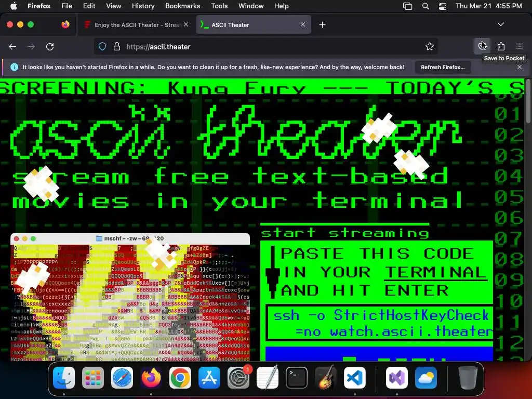Open the File menu
Image resolution: width=532 pixels, height=399 pixels.
tap(67, 6)
